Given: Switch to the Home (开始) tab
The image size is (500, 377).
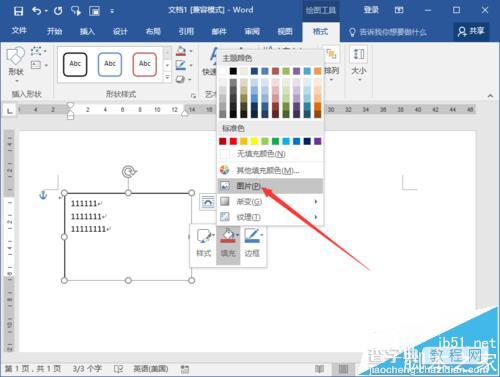Looking at the screenshot, I should tap(54, 32).
